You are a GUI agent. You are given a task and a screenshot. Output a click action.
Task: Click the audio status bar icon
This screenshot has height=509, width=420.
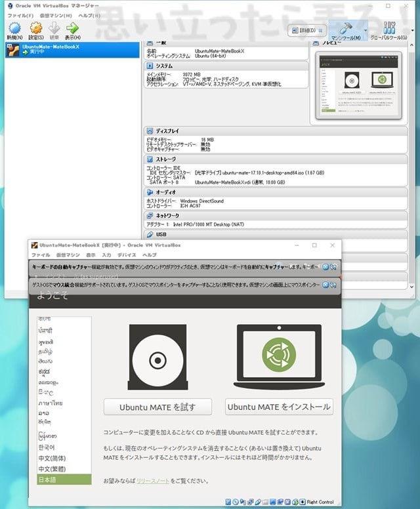coord(243,502)
